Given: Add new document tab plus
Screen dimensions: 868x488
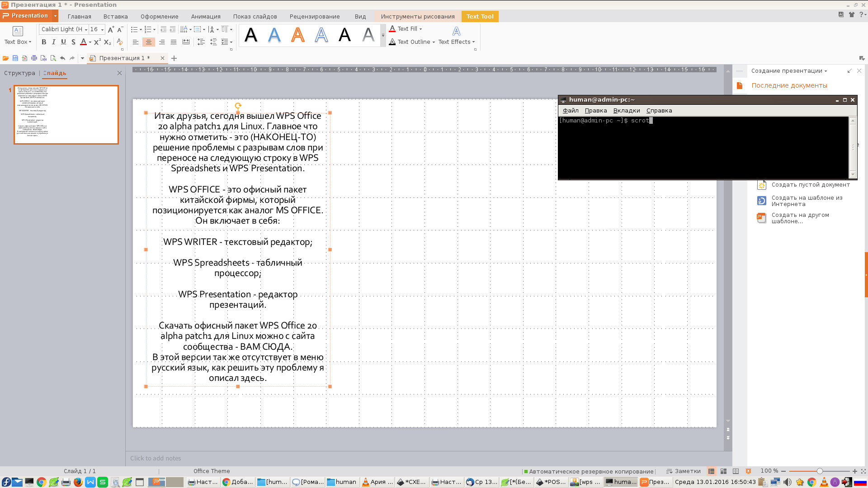Looking at the screenshot, I should [174, 58].
